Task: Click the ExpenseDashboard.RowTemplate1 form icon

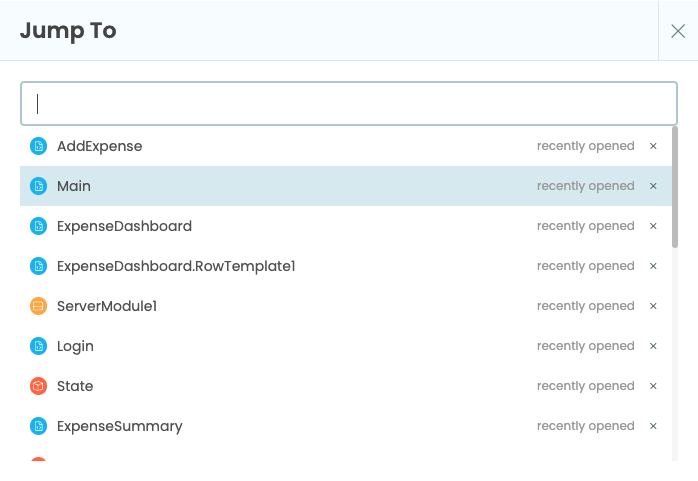Action: [38, 266]
